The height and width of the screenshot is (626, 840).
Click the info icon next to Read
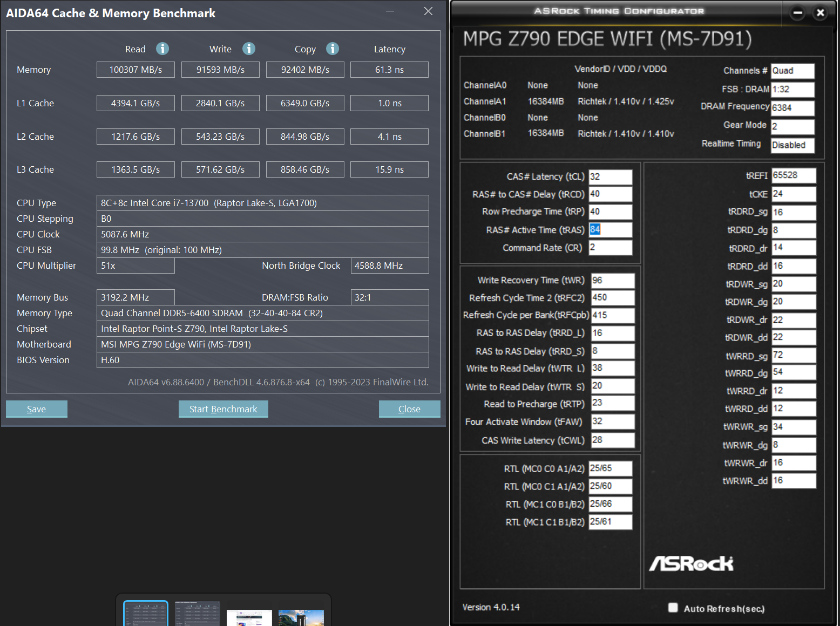(162, 49)
